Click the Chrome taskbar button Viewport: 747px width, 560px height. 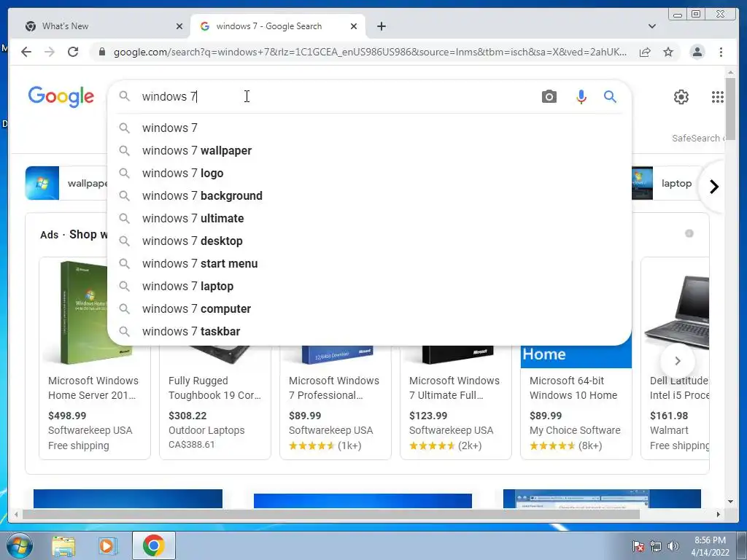[x=153, y=545]
